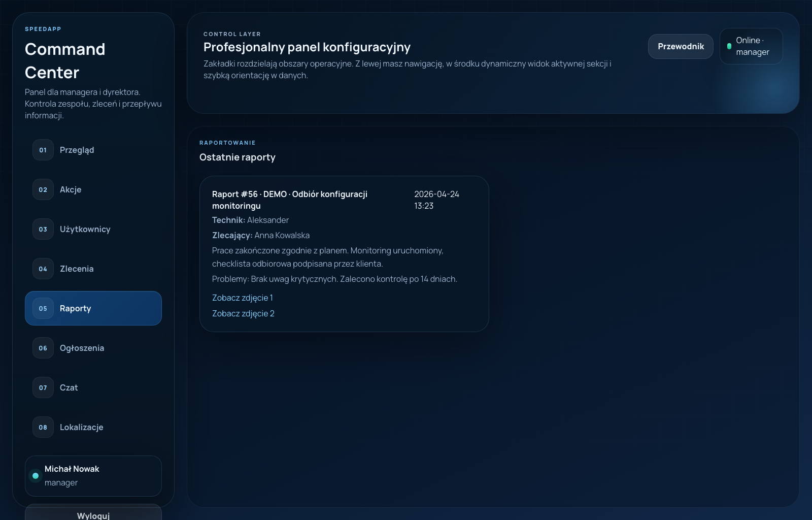Toggle the green Online status indicator
The height and width of the screenshot is (520, 812).
point(729,46)
